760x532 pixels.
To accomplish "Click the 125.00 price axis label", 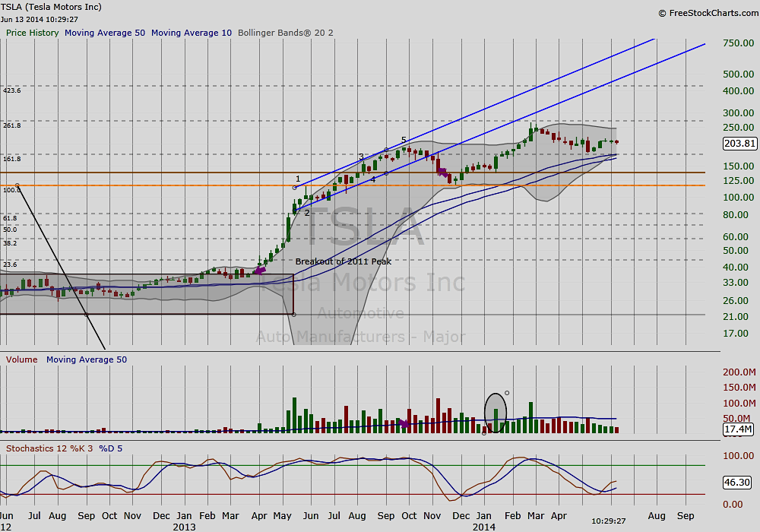I will coord(738,181).
